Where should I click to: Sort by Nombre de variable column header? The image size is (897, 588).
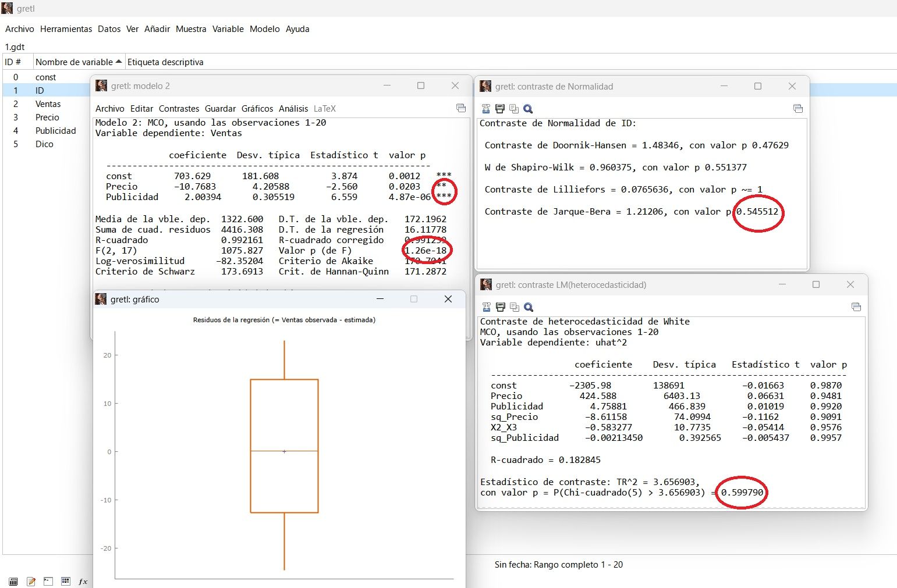(x=74, y=62)
